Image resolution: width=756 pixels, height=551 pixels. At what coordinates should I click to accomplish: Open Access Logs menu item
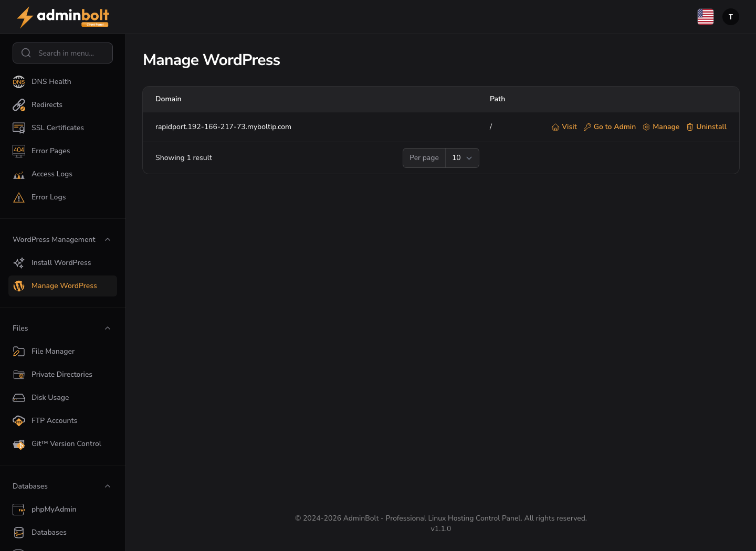tap(62, 174)
